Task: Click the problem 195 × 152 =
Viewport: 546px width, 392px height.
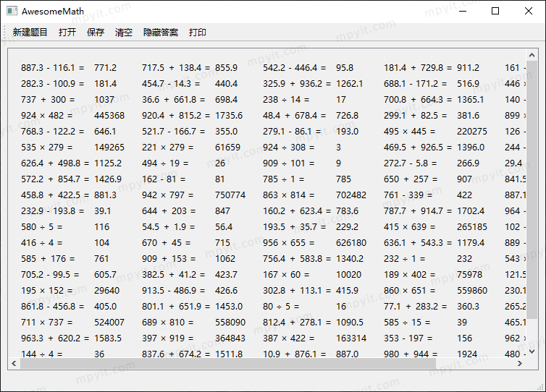Action: (47, 291)
